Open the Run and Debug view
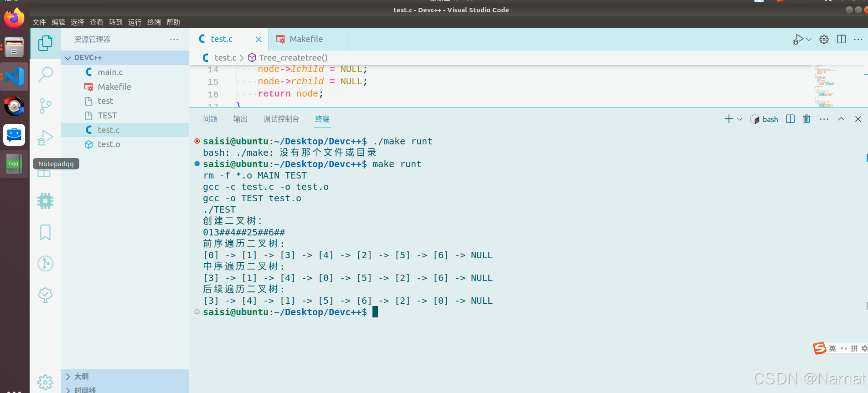Viewport: 868px width, 393px height. pos(45,138)
